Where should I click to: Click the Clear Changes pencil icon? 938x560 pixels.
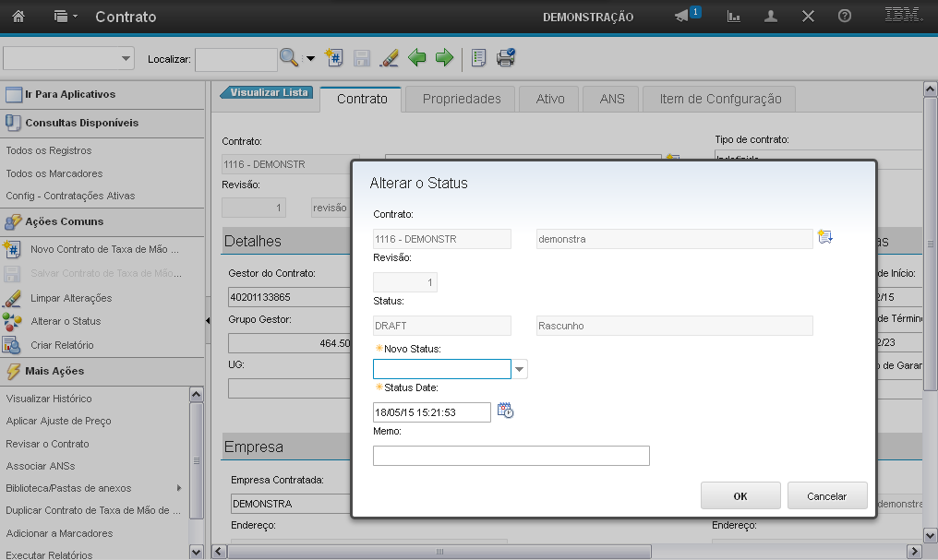(x=389, y=58)
